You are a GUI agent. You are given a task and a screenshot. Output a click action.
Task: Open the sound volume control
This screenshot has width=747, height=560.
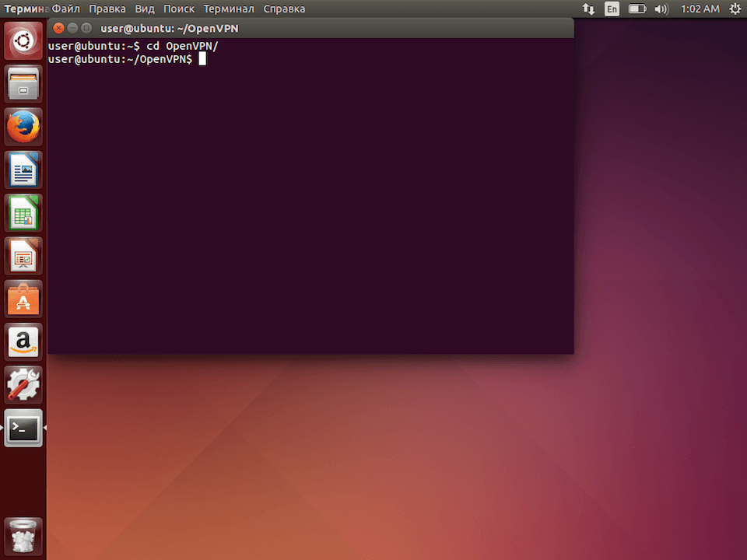(x=662, y=9)
